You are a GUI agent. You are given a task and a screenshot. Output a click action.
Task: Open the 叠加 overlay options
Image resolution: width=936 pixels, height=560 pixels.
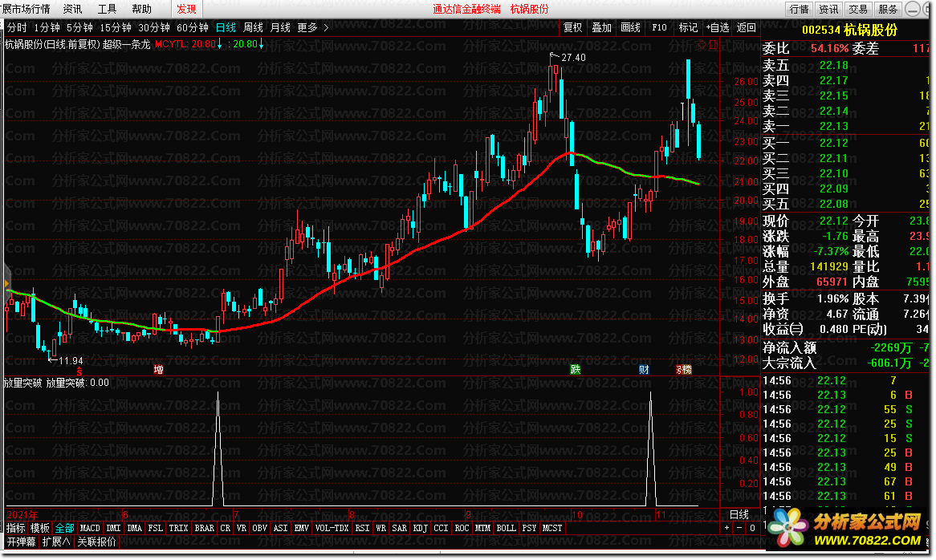[x=601, y=27]
